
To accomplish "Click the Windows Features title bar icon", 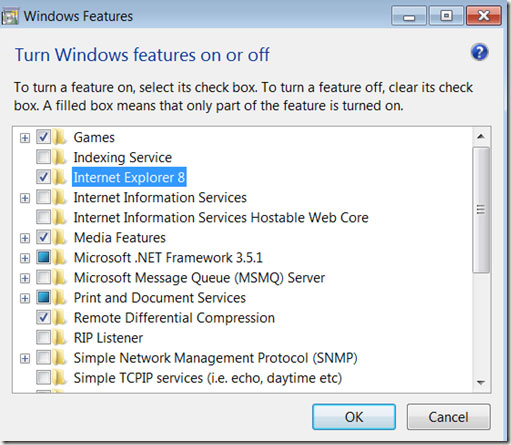I will pyautogui.click(x=10, y=16).
